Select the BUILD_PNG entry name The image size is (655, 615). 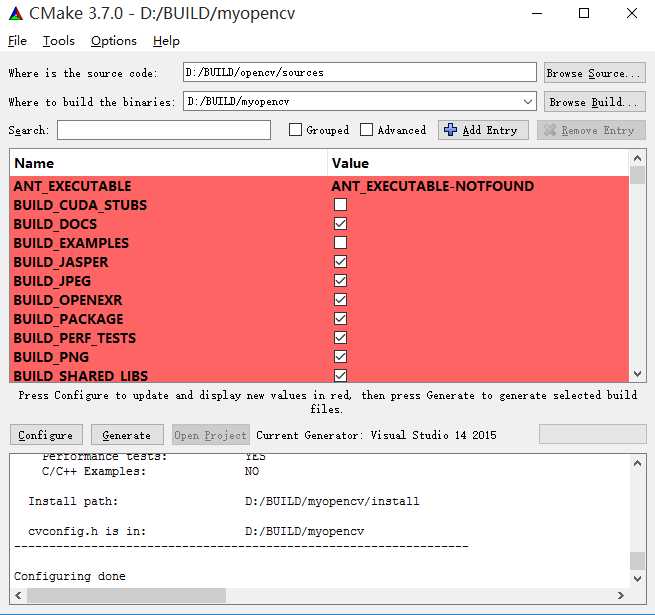click(x=51, y=357)
